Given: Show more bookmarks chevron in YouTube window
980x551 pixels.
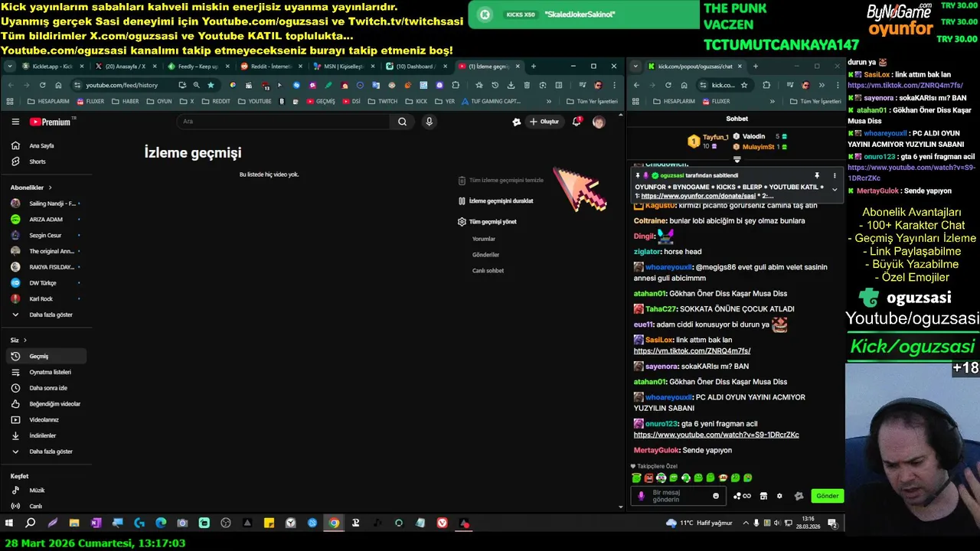Looking at the screenshot, I should pos(548,101).
